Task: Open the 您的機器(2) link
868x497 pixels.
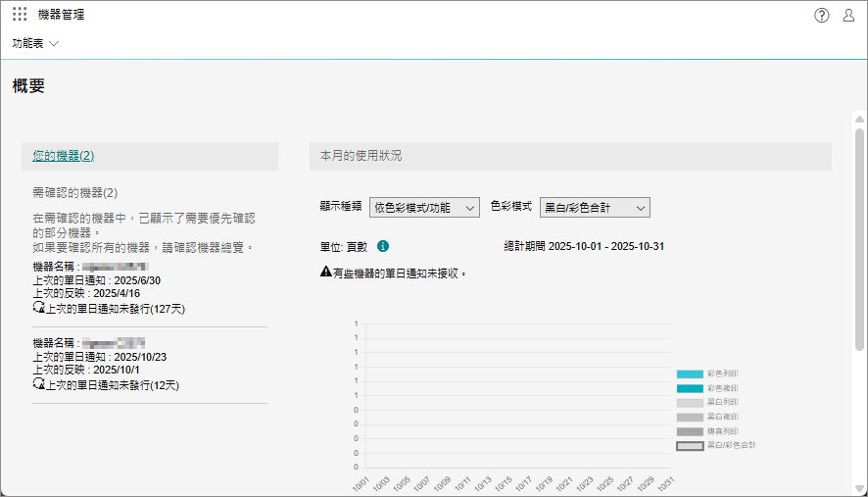Action: coord(63,156)
